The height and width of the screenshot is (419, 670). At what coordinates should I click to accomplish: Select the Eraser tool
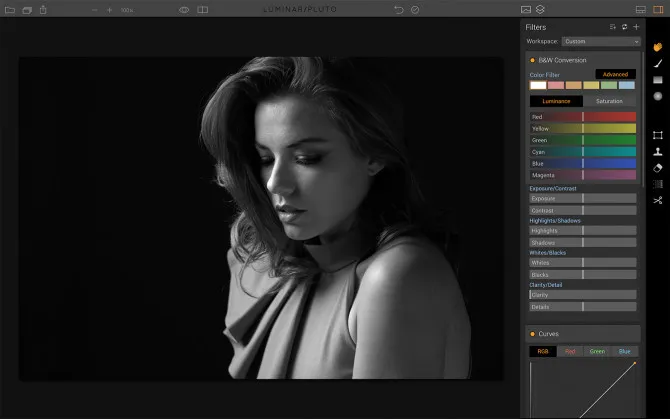pos(658,168)
